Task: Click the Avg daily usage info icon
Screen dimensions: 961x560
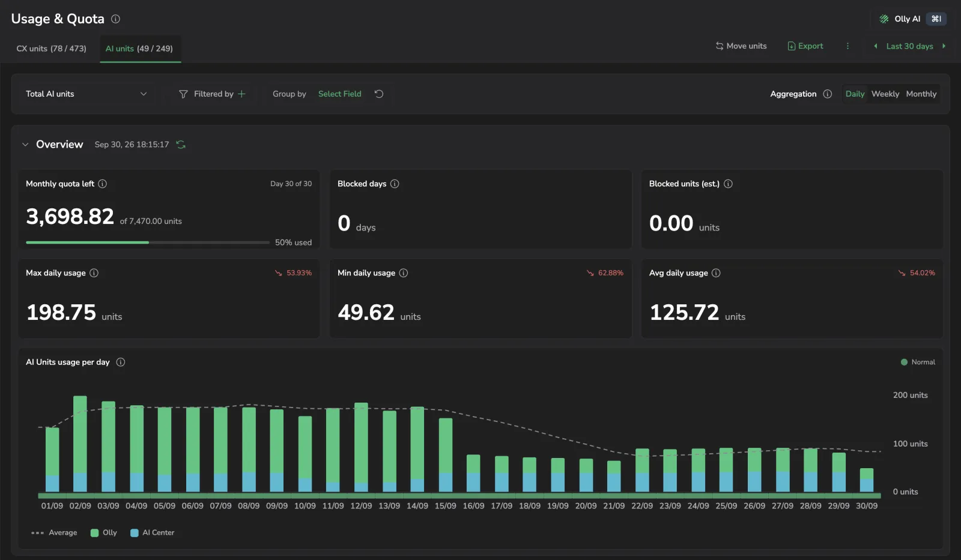Action: [716, 273]
